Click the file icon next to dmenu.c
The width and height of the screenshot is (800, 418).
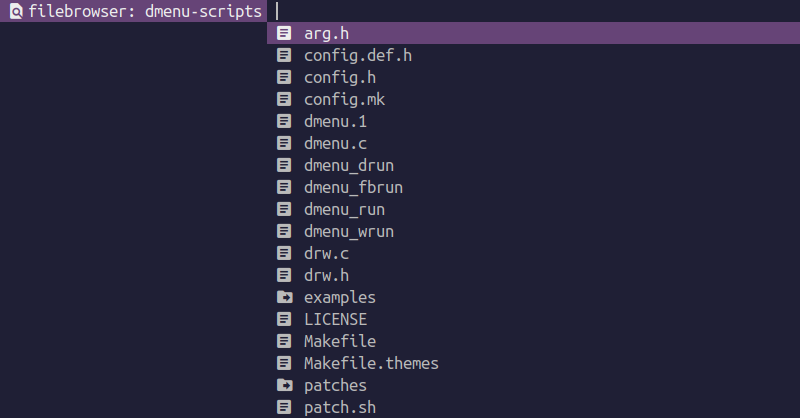pyautogui.click(x=284, y=143)
